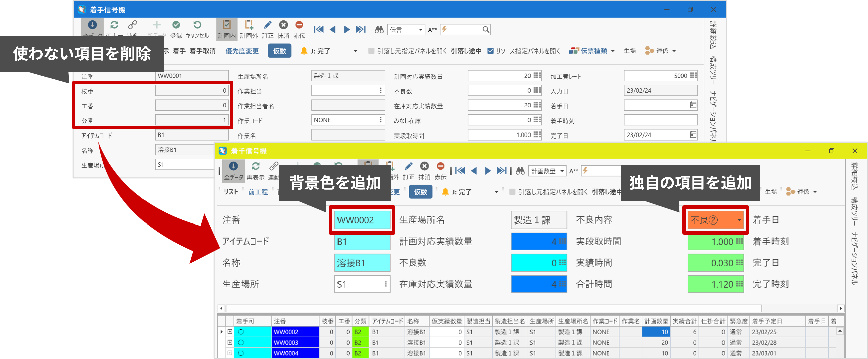Select the 計画外 clipboard icon in back window

[249, 25]
